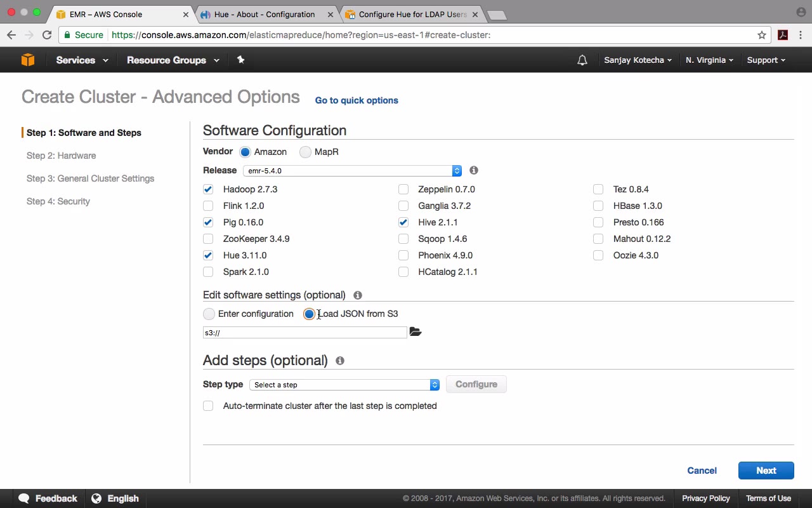
Task: Reload the page in the browser
Action: click(x=47, y=35)
